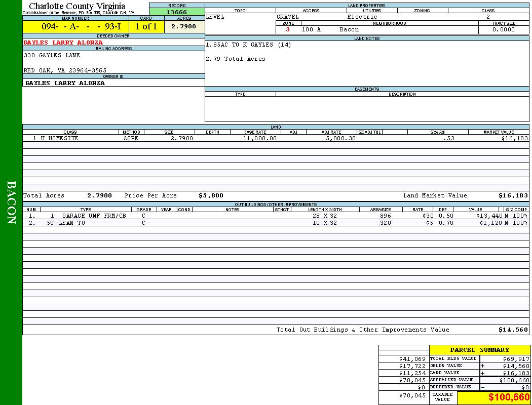Screen dimensions: 532x405
Task: Select the LEVEL topo value
Action: pyautogui.click(x=215, y=17)
